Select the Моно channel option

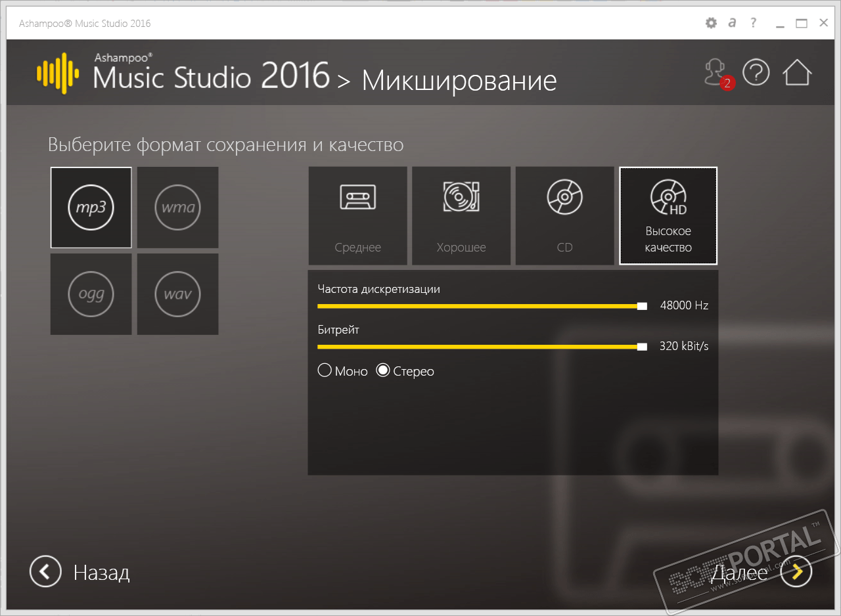(x=342, y=371)
